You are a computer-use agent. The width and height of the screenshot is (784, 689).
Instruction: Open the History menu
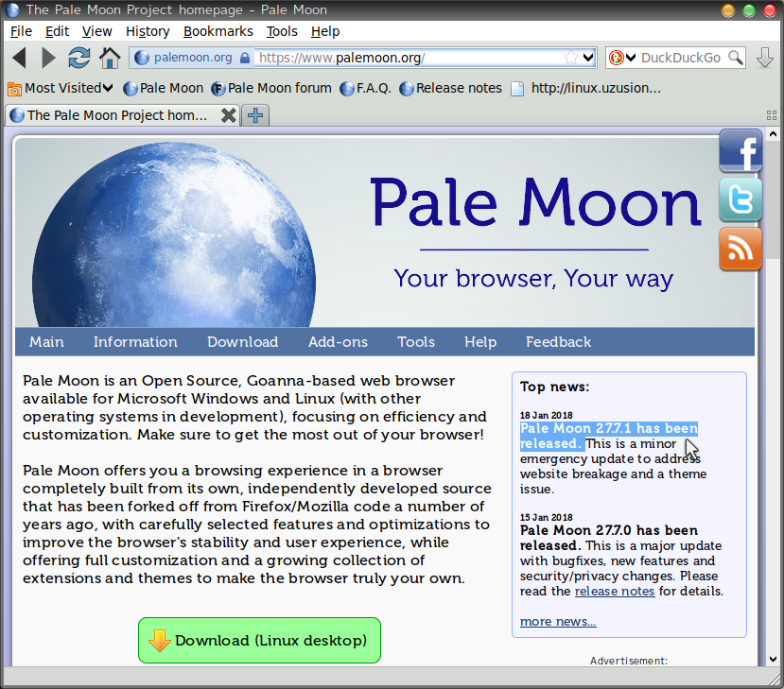[148, 31]
